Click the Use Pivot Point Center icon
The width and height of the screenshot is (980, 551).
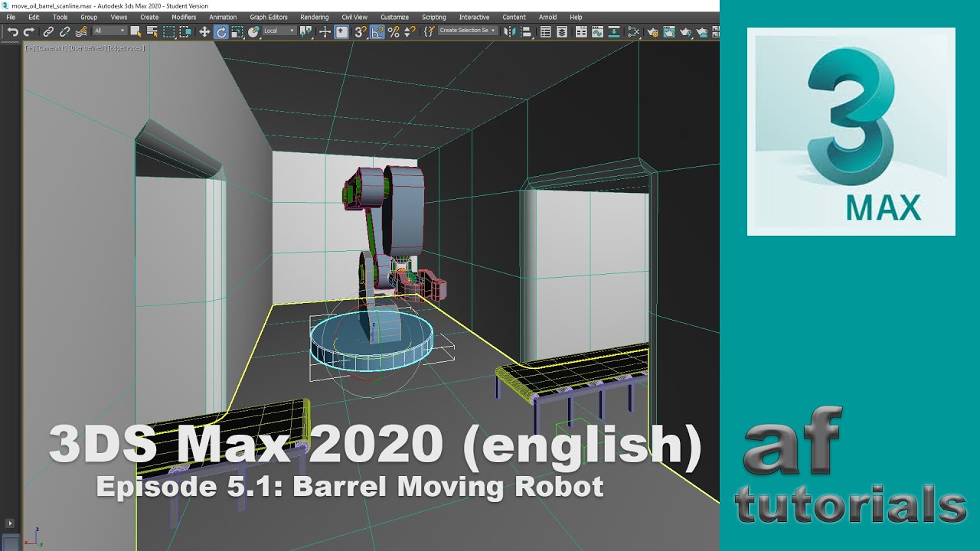coord(305,31)
